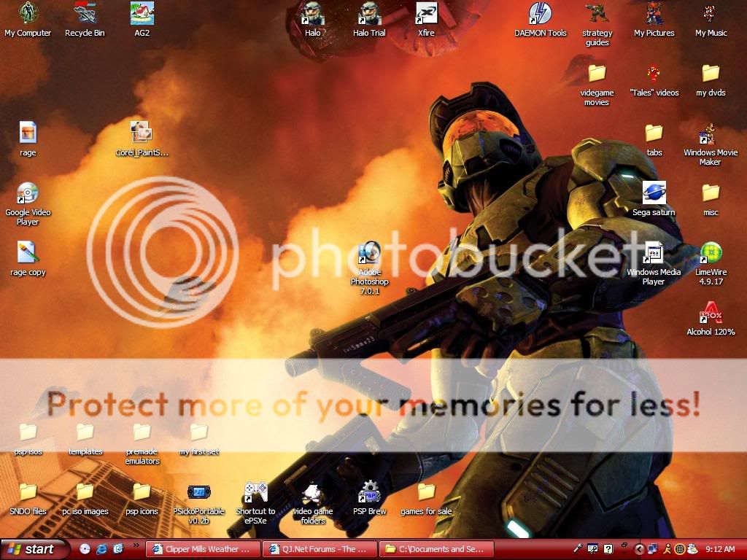Screen dimensions: 747x560
Task: Click the taskbar clock showing 9:12 AM
Action: [720, 549]
